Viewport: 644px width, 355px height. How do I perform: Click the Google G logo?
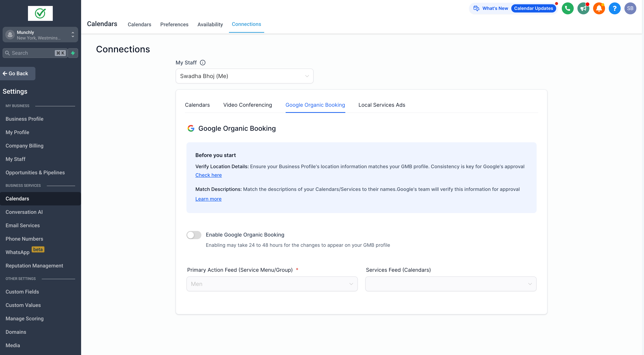(191, 128)
